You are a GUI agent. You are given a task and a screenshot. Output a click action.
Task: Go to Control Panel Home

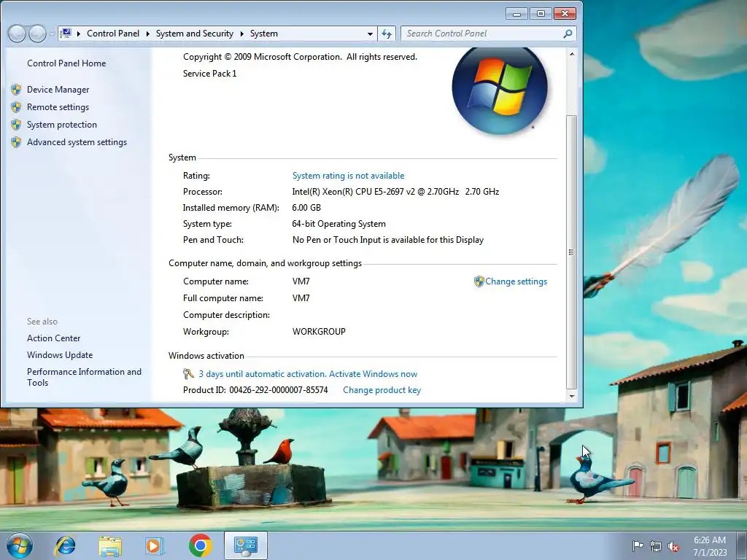(66, 63)
